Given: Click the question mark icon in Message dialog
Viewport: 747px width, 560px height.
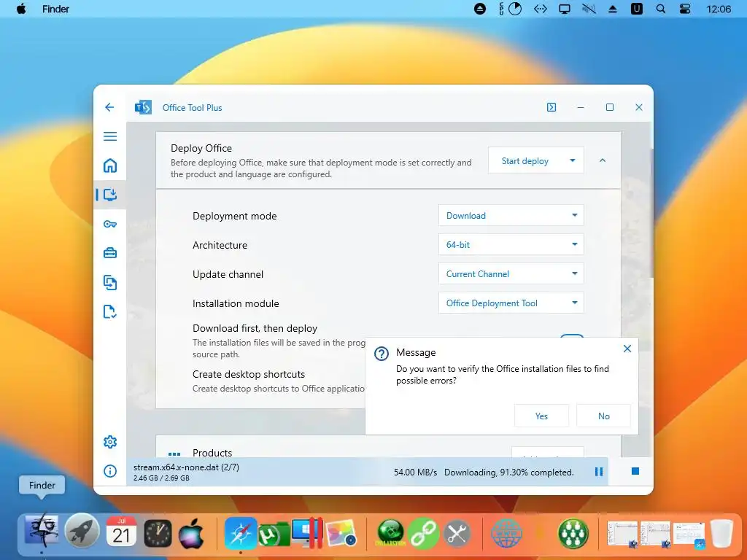Looking at the screenshot, I should 381,354.
